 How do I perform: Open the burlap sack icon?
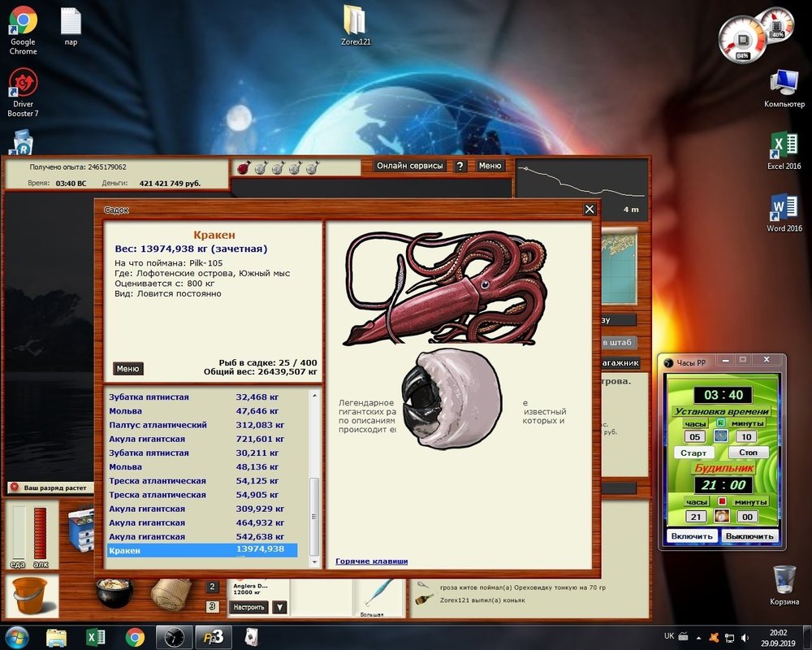click(171, 593)
